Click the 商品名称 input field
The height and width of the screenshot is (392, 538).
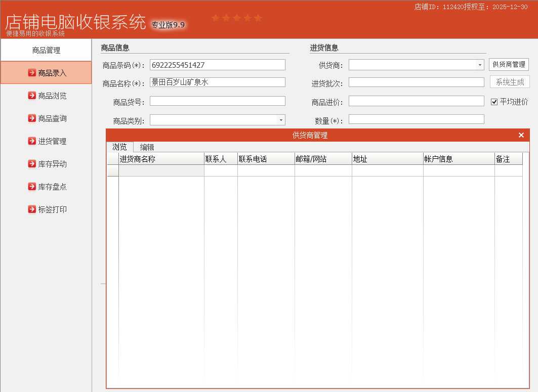pos(218,82)
